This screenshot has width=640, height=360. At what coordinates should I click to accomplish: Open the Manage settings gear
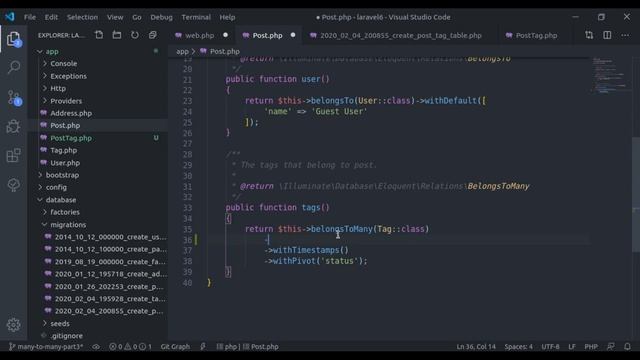(x=13, y=325)
